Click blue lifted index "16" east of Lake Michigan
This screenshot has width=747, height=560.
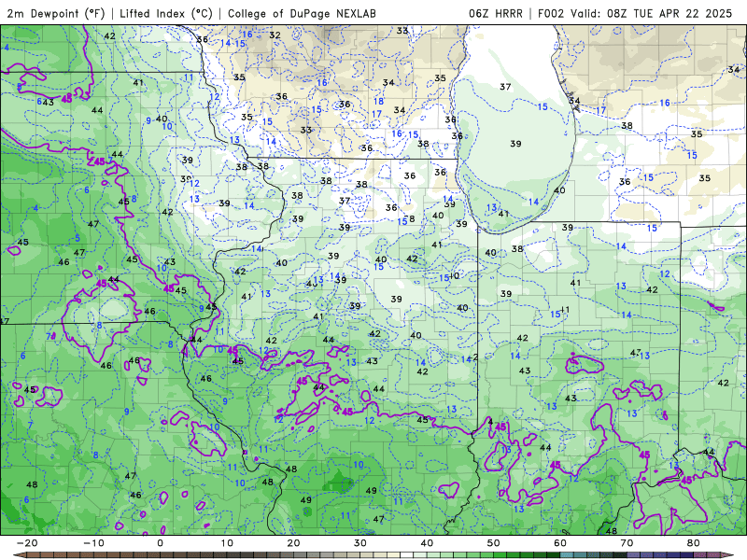coord(665,103)
